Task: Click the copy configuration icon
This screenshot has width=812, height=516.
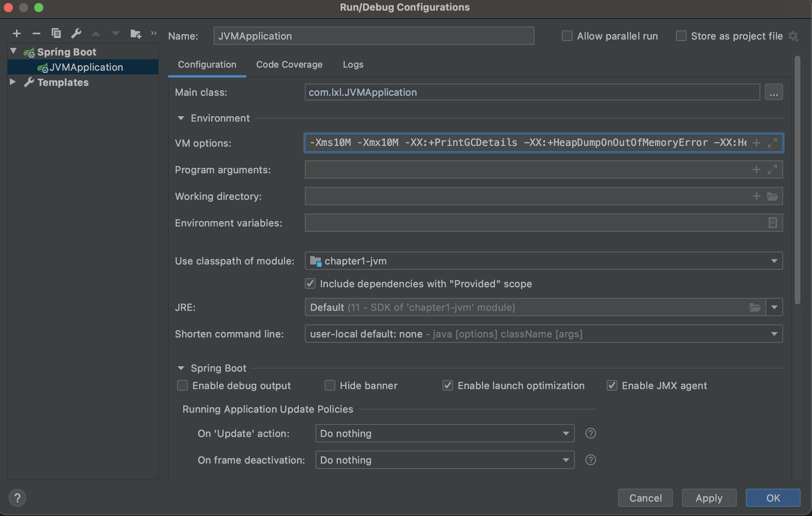Action: 56,34
